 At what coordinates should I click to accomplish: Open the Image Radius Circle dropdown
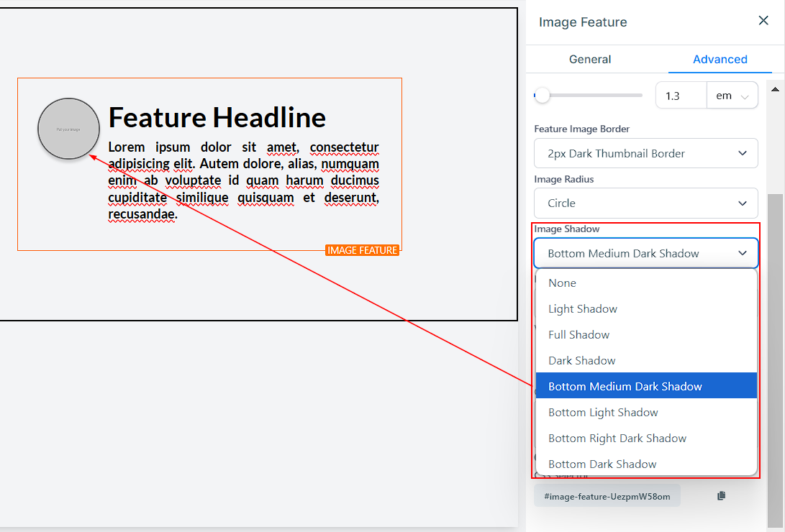[x=645, y=203]
